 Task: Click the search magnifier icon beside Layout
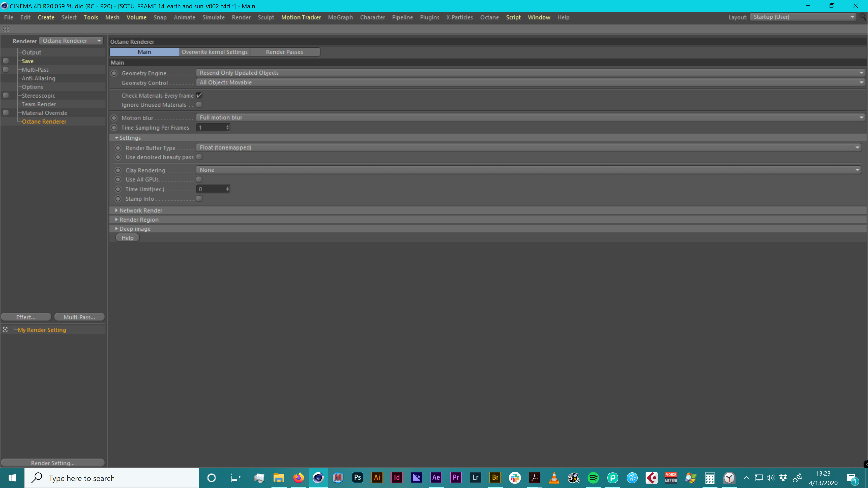coord(863,17)
